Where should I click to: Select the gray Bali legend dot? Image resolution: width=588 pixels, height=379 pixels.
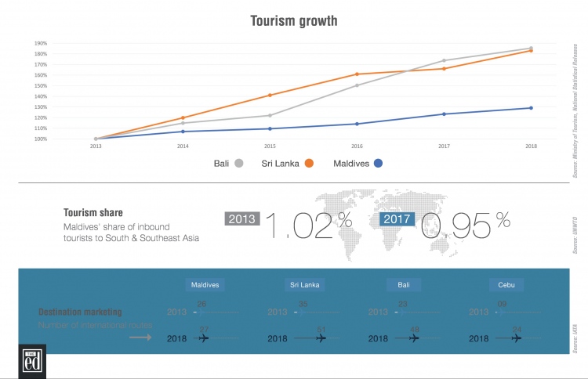[238, 164]
